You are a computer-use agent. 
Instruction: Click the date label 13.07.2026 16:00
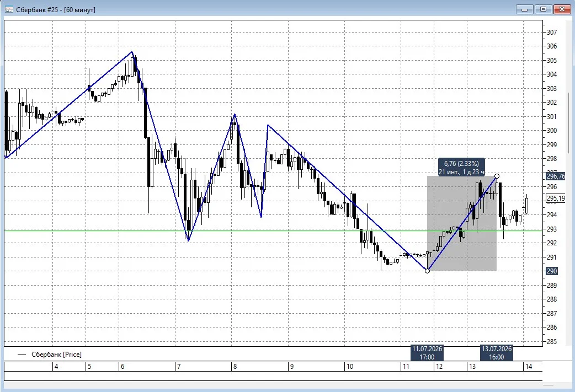(x=497, y=353)
